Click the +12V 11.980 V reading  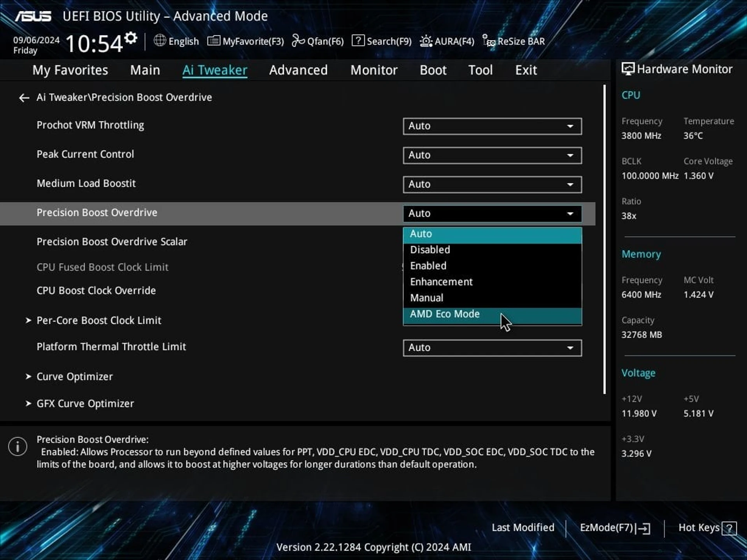point(639,413)
